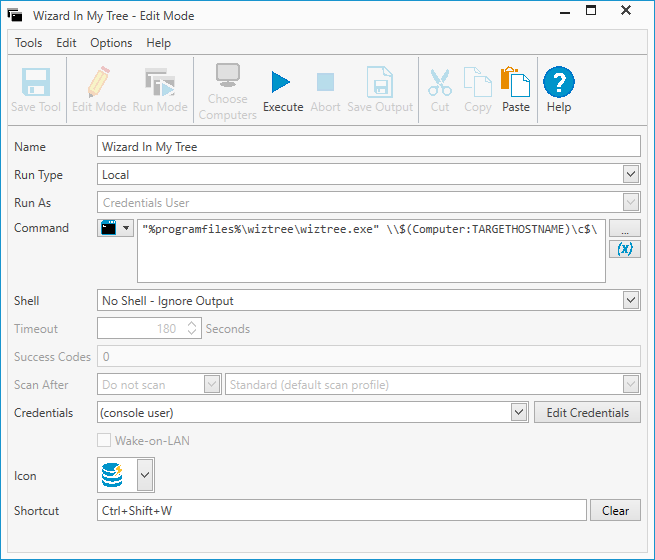655x560 pixels.
Task: Click the Paste clipboard icon
Action: (x=515, y=81)
